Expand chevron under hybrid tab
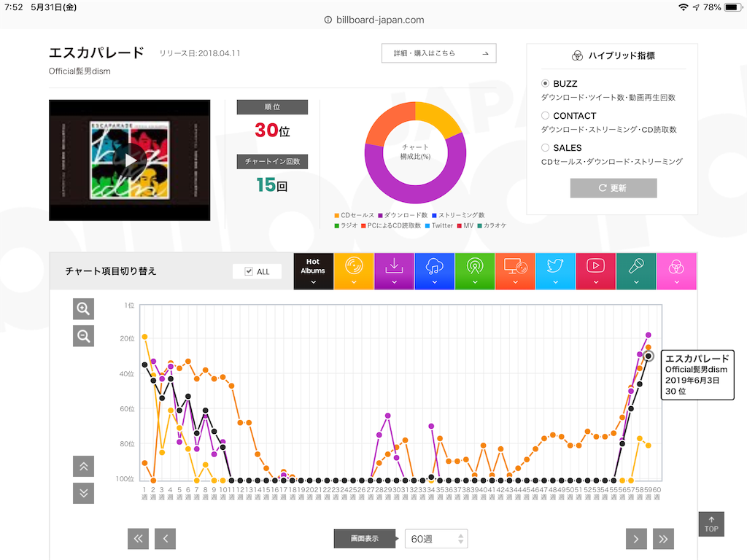Image resolution: width=747 pixels, height=560 pixels. (x=676, y=282)
